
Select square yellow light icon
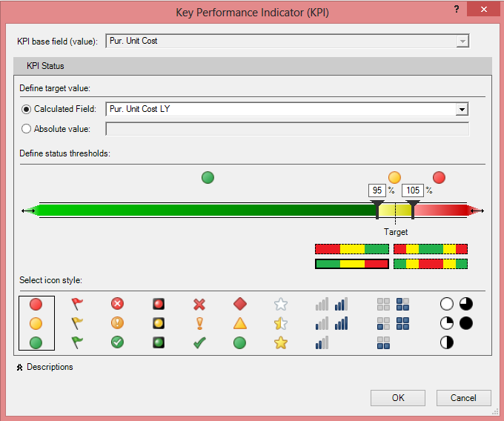tap(159, 323)
